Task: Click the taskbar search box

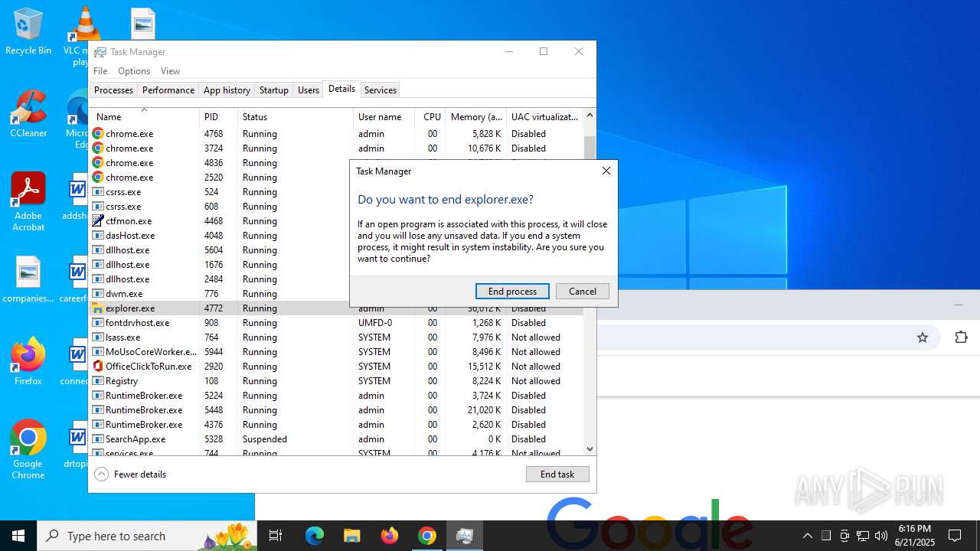Action: pos(148,536)
